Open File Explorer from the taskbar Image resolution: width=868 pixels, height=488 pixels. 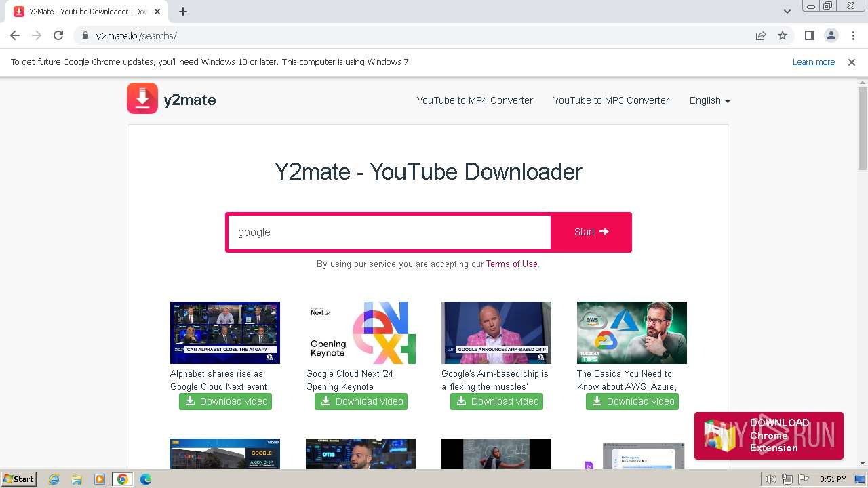(77, 479)
